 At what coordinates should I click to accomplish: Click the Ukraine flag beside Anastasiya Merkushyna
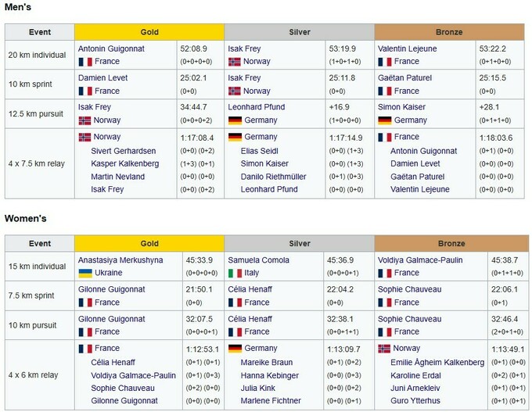tap(84, 273)
